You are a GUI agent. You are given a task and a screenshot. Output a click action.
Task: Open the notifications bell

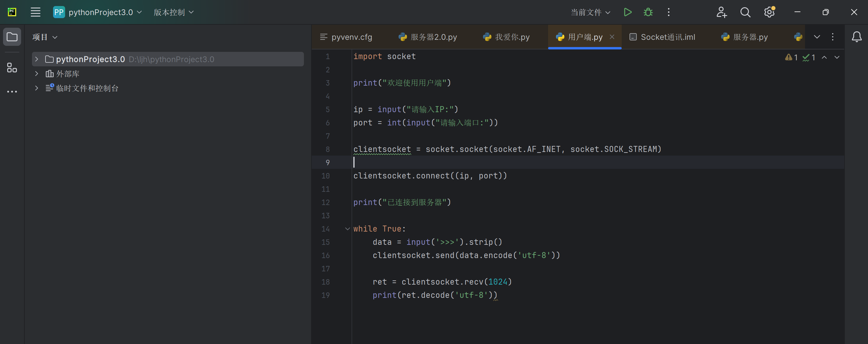(856, 37)
